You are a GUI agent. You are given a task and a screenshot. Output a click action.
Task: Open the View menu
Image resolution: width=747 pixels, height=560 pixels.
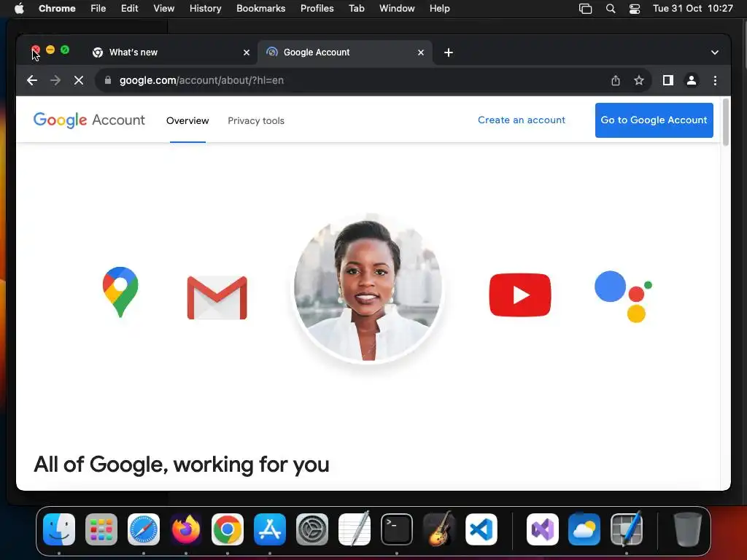(x=164, y=8)
